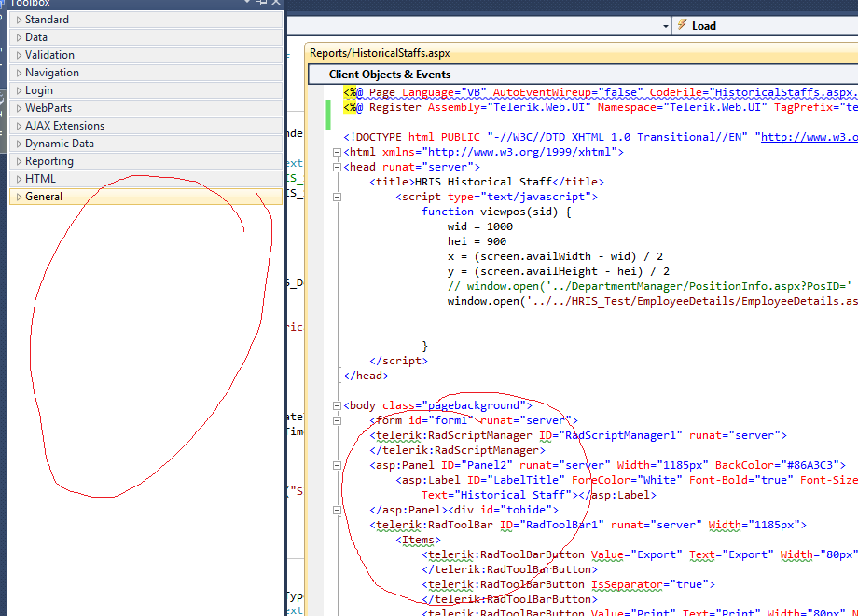Image resolution: width=858 pixels, height=616 pixels.
Task: Expand the Data toolbox category
Action: pos(145,37)
